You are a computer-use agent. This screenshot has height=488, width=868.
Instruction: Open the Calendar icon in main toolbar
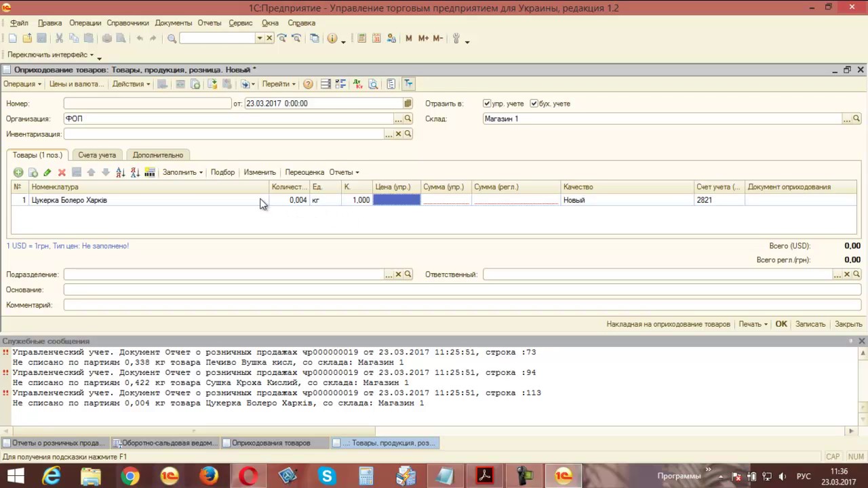click(x=376, y=39)
